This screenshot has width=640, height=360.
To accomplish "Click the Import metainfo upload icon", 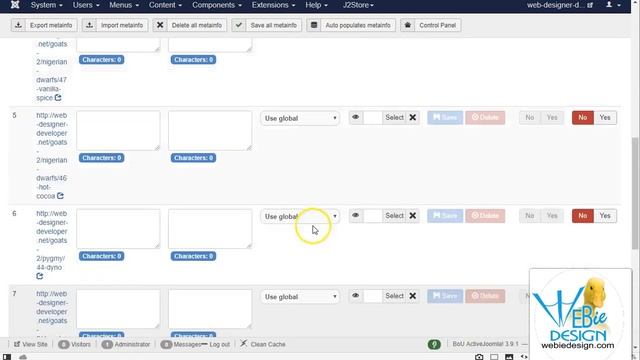I will pyautogui.click(x=89, y=25).
